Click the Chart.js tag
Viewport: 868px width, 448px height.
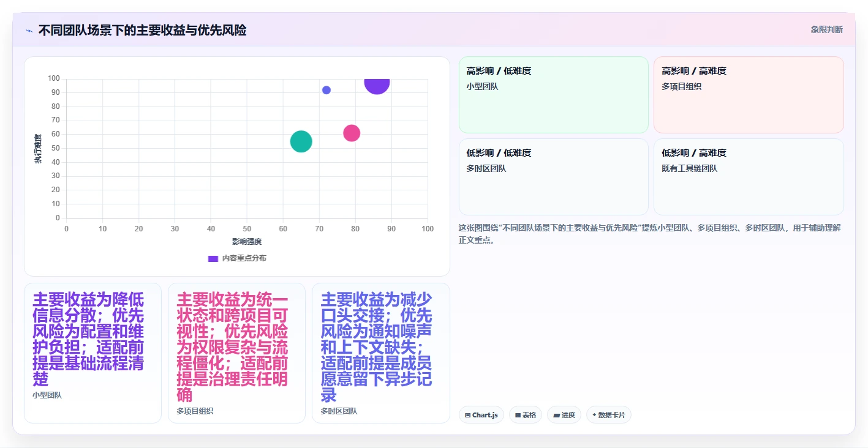click(x=481, y=415)
